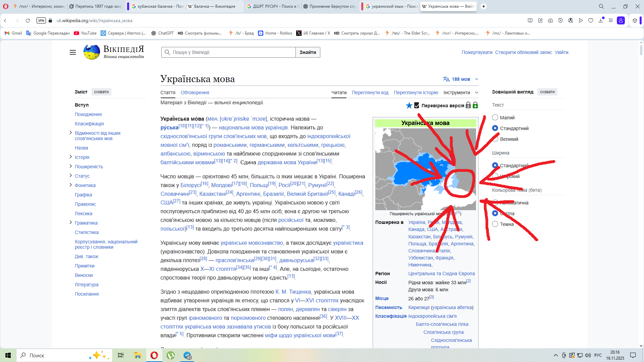This screenshot has width=644, height=362.
Task: Click the downloads icon in toolbar
Action: 601,20
